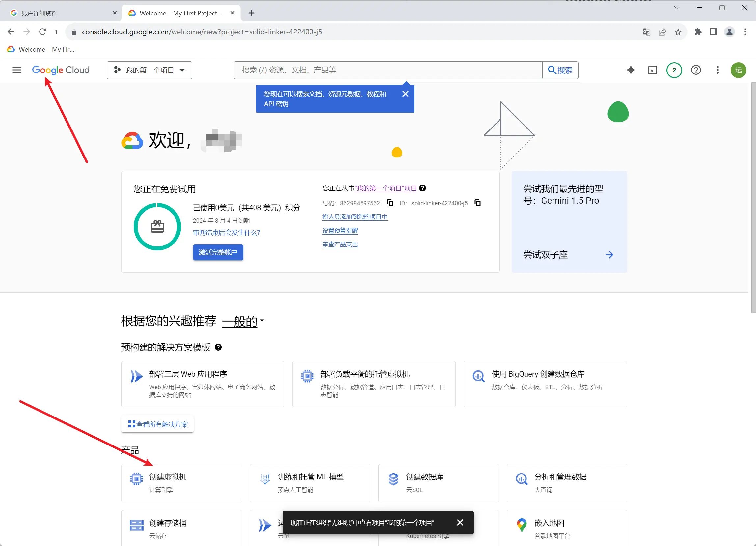Image resolution: width=756 pixels, height=546 pixels.
Task: Open Chrome three-dot menu
Action: point(745,32)
